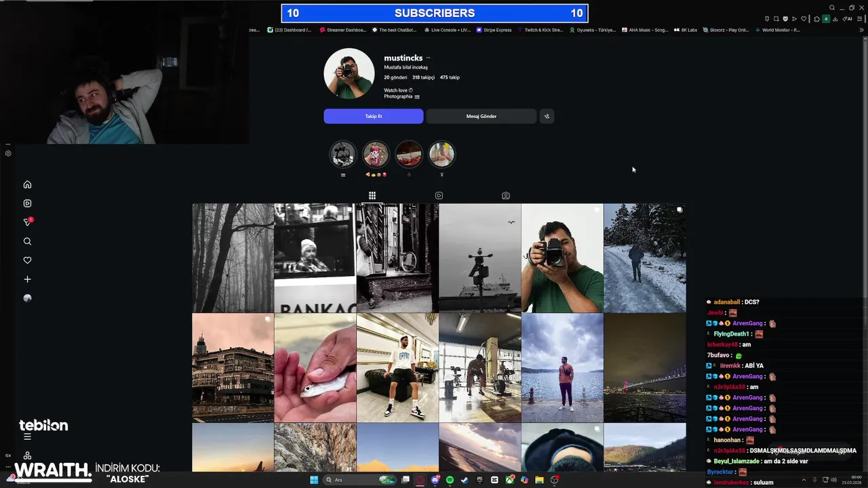Image resolution: width=868 pixels, height=488 pixels.
Task: Select the posts grid tab
Action: pos(372,195)
